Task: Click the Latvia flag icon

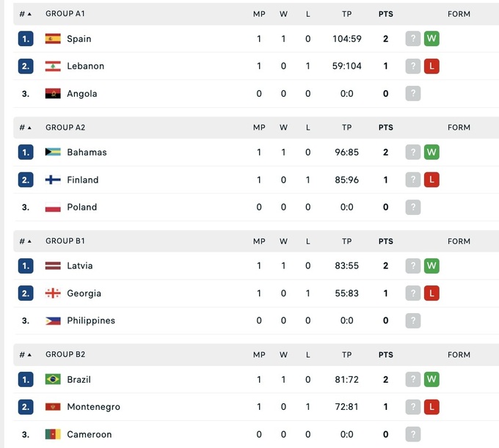Action: [x=53, y=266]
